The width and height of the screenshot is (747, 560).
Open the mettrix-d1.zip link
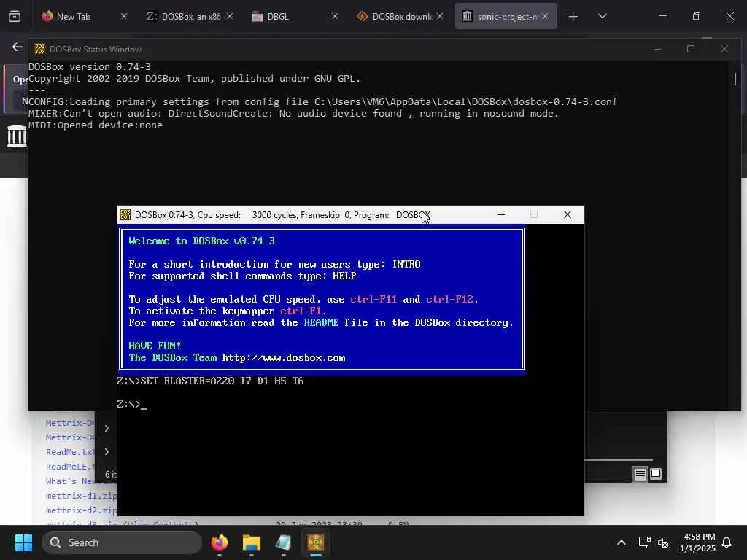[81, 496]
